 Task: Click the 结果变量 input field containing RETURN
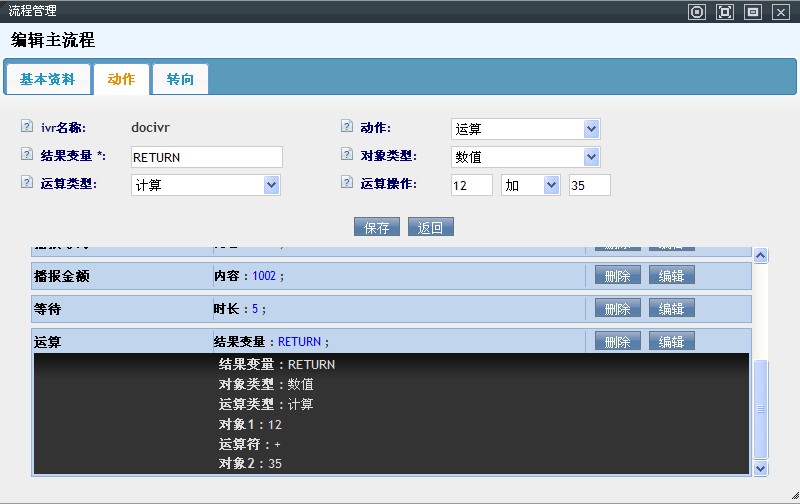[205, 157]
